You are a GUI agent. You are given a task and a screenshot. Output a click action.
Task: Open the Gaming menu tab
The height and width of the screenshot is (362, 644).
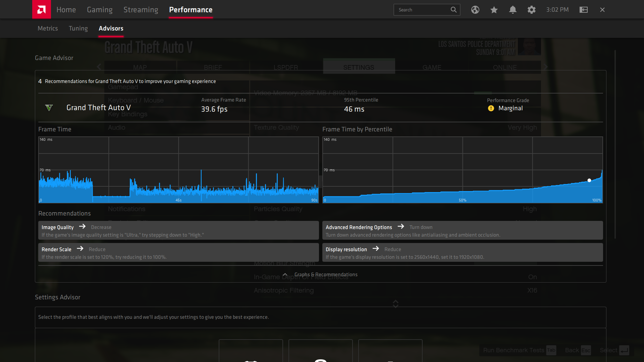[x=100, y=10]
